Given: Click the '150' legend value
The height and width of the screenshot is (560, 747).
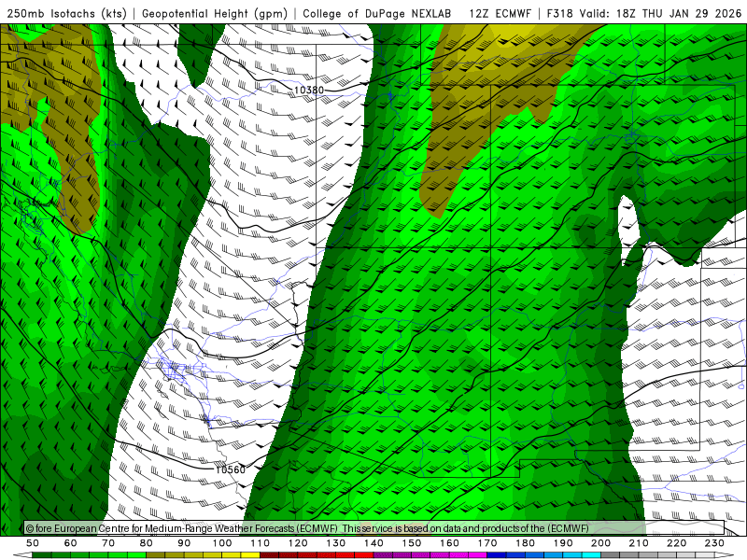Looking at the screenshot, I should tap(411, 543).
